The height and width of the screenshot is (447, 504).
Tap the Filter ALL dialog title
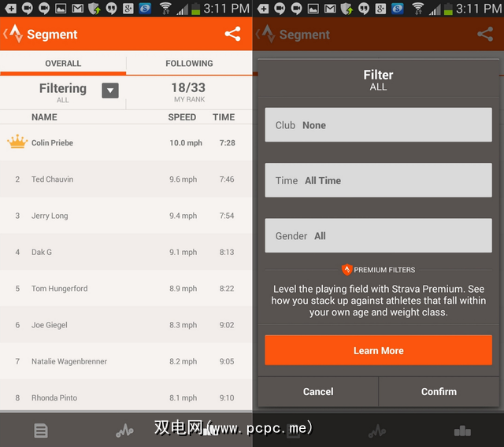pyautogui.click(x=378, y=79)
